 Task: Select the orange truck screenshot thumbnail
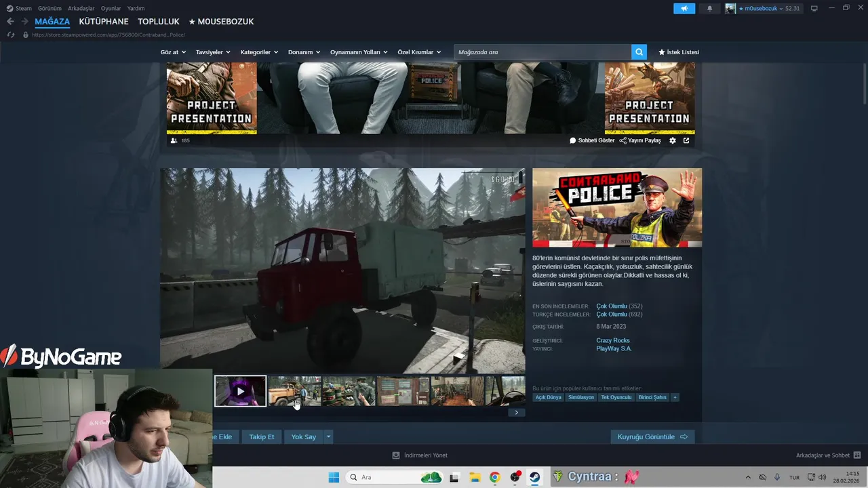[x=294, y=391]
